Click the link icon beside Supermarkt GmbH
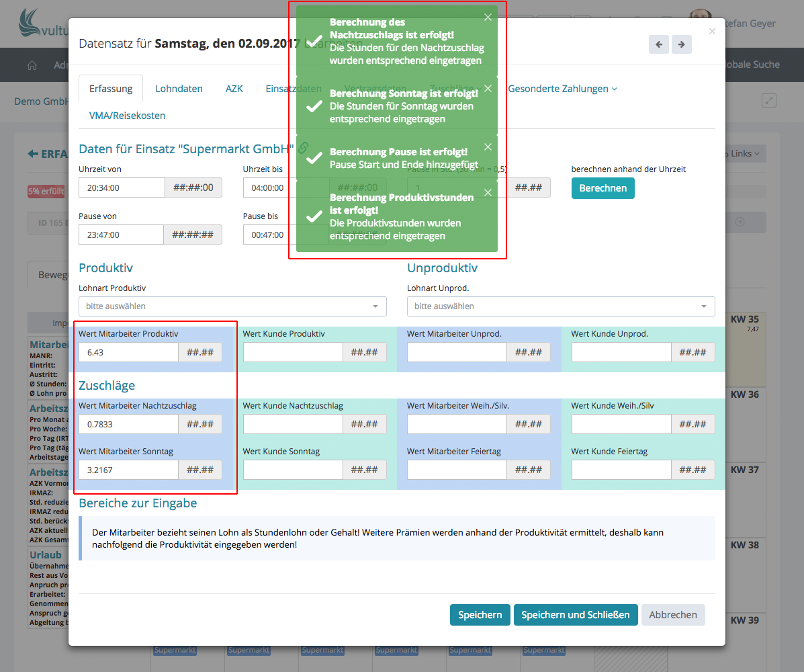Image resolution: width=804 pixels, height=672 pixels. [x=303, y=147]
